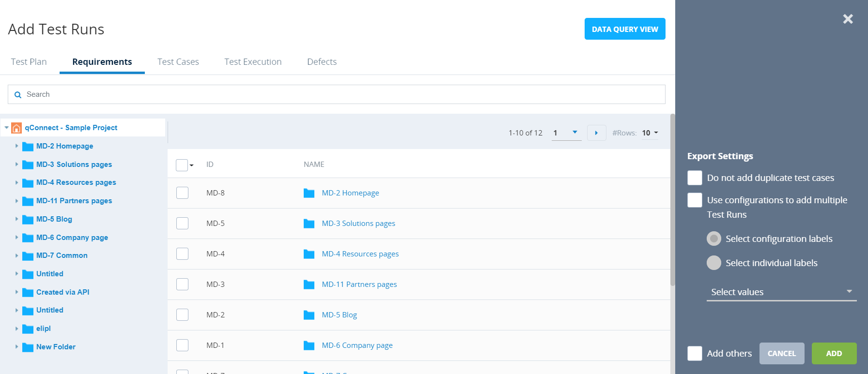Click the search magnifier icon
Screen dimensions: 868x374
pyautogui.click(x=18, y=95)
